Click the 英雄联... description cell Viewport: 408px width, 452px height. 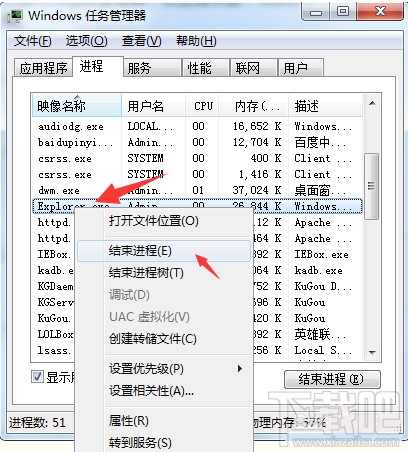320,334
